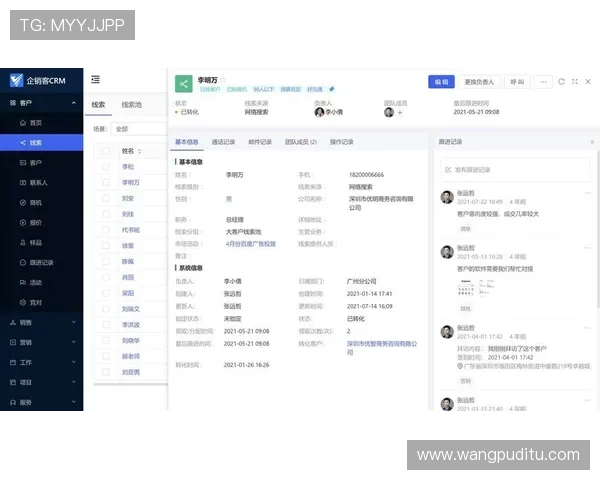Toggle the select-all checkbox in 姓名 header
This screenshot has height=480, width=600.
point(106,151)
